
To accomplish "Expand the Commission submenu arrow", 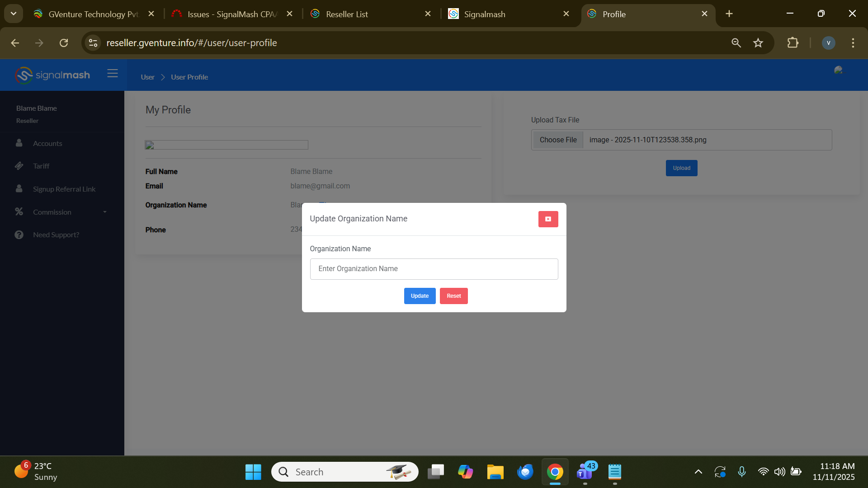I will (105, 212).
